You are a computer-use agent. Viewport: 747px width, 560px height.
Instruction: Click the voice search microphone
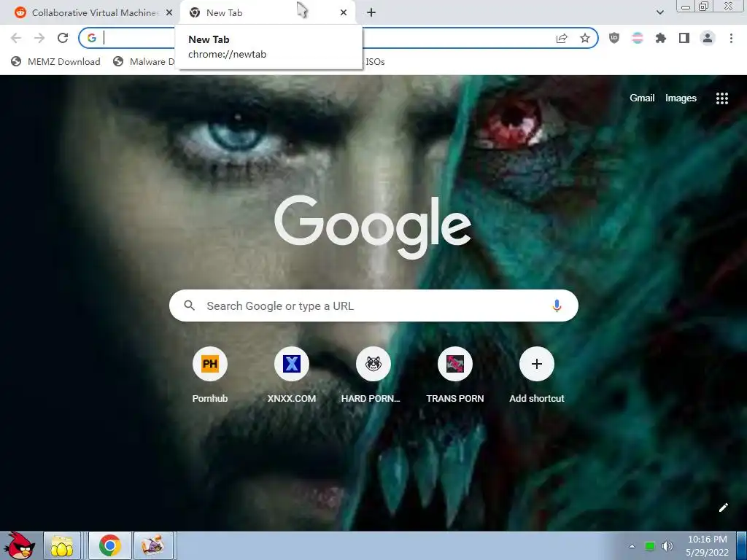(x=557, y=306)
